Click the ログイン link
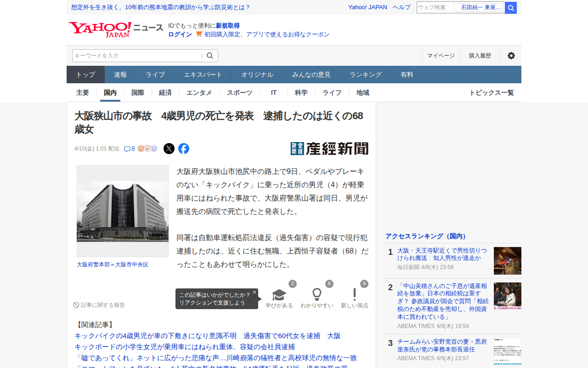Image resolution: width=588 pixels, height=368 pixels. point(180,34)
